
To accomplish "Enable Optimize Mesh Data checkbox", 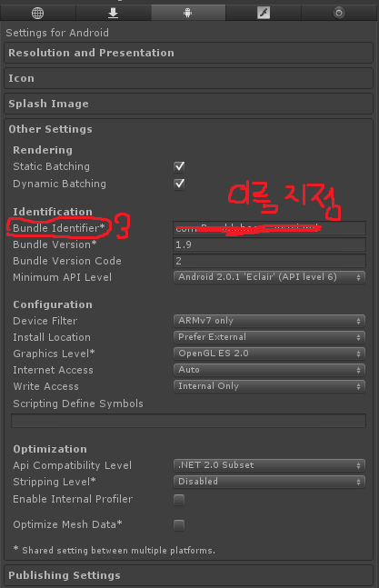I will 179,525.
